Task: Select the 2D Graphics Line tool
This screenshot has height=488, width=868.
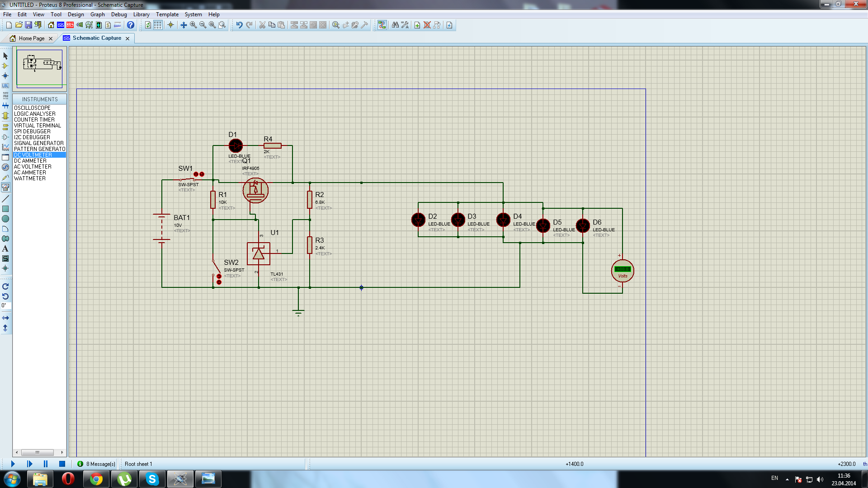Action: pos(5,199)
